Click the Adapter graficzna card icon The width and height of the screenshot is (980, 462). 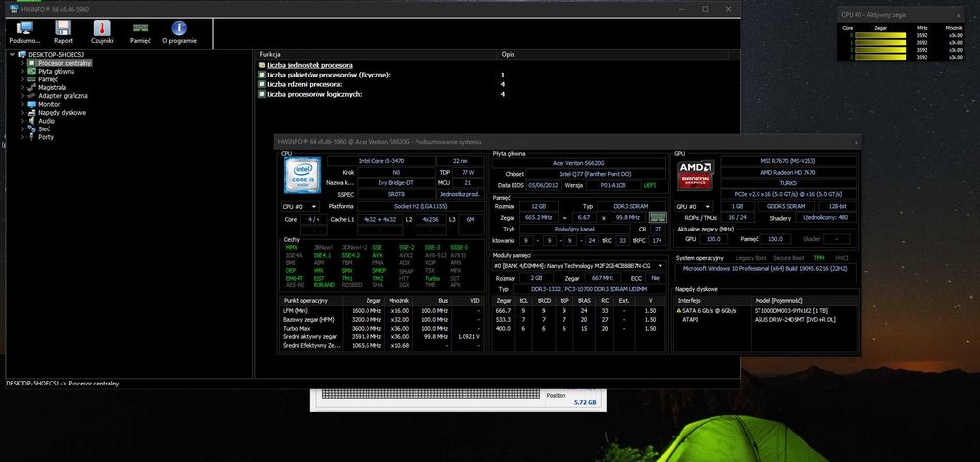click(32, 96)
